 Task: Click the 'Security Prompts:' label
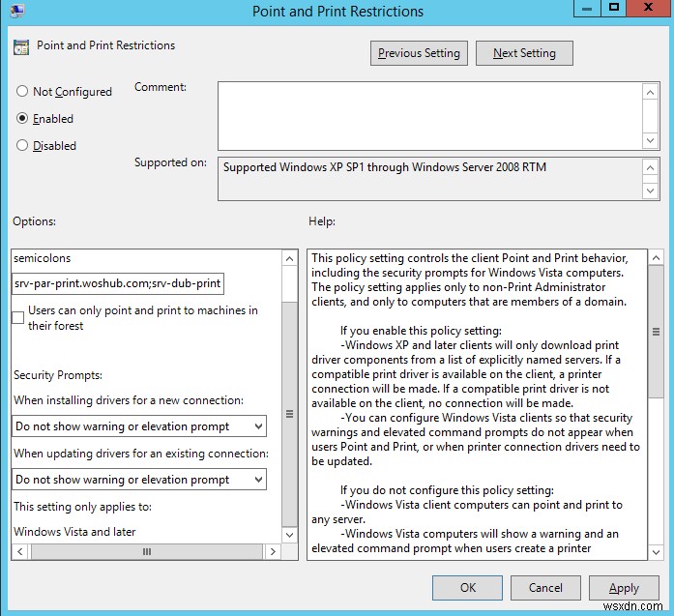58,375
